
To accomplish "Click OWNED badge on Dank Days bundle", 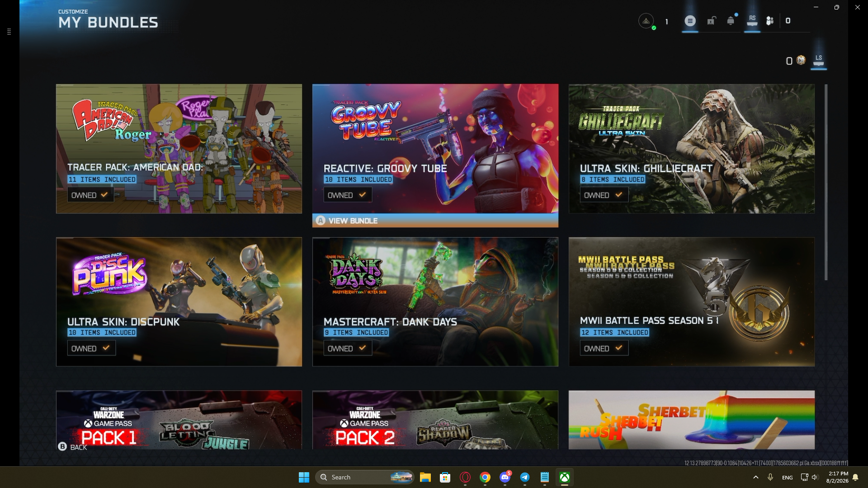I will click(x=347, y=348).
